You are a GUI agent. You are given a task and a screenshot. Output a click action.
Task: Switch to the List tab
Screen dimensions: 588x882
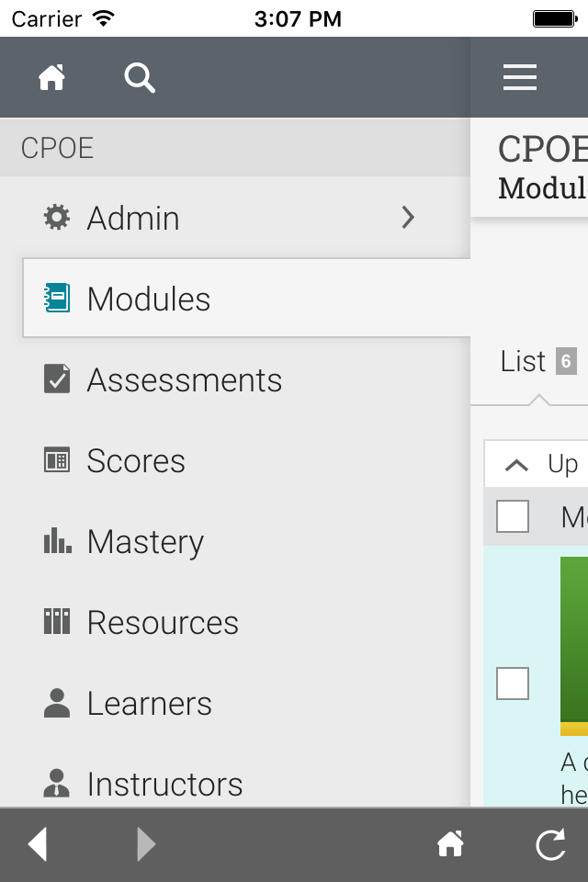524,362
